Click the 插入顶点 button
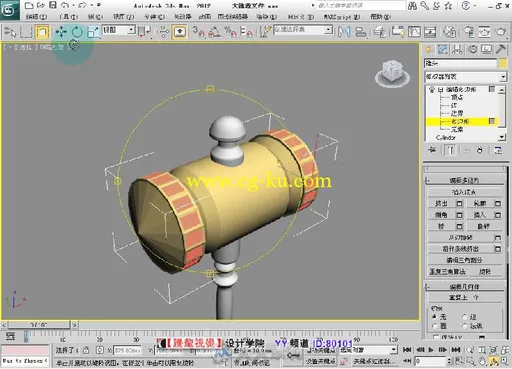512x369 pixels. [x=464, y=192]
